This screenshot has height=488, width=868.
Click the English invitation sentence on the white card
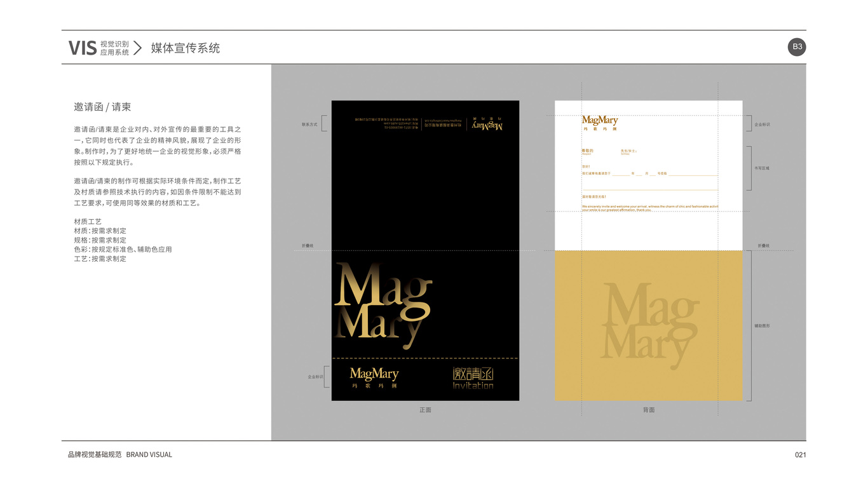[649, 208]
